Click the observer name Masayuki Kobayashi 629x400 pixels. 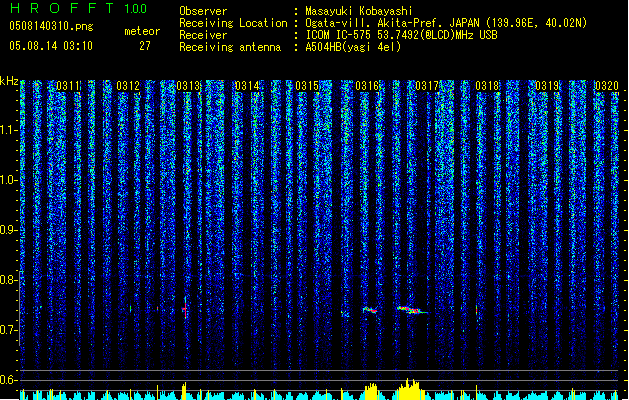(359, 11)
